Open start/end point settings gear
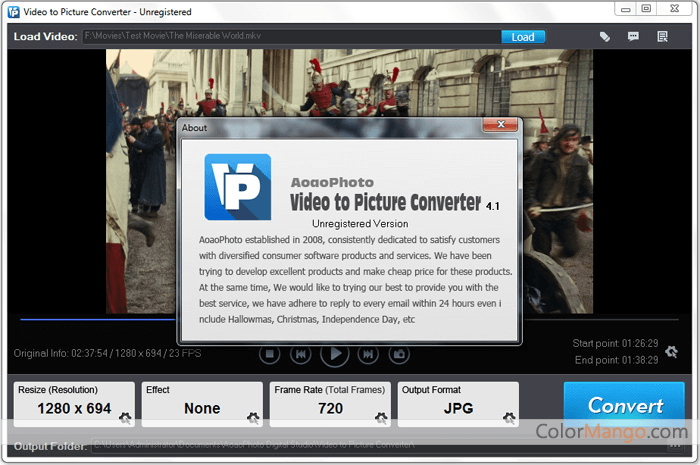Screen dimensions: 700x465 click(x=671, y=352)
